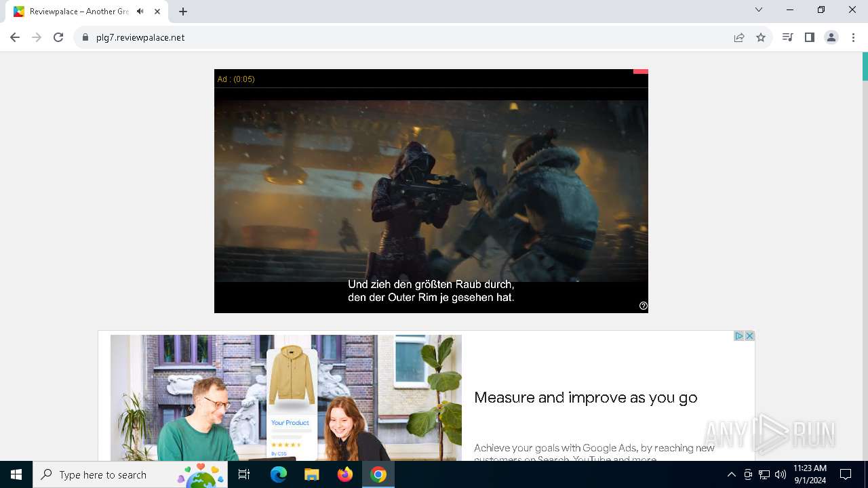Launch Microsoft Edge from taskbar
This screenshot has width=868, height=488.
(279, 474)
